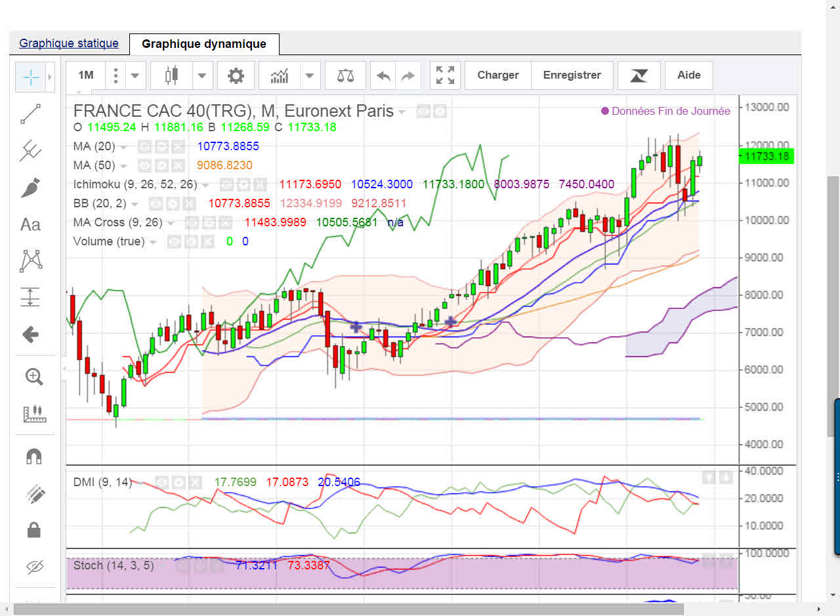
Task: Select the trend line drawing tool
Action: click(x=30, y=114)
